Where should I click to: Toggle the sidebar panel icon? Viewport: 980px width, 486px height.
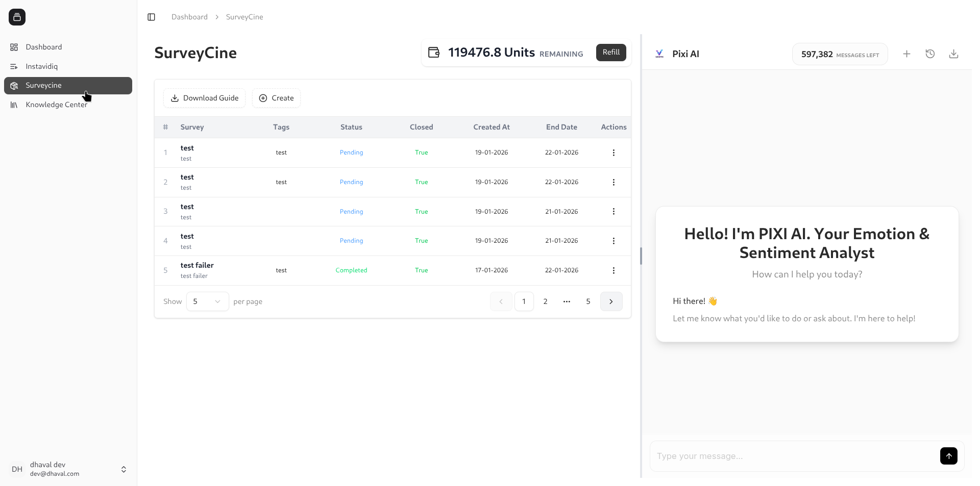click(x=151, y=17)
